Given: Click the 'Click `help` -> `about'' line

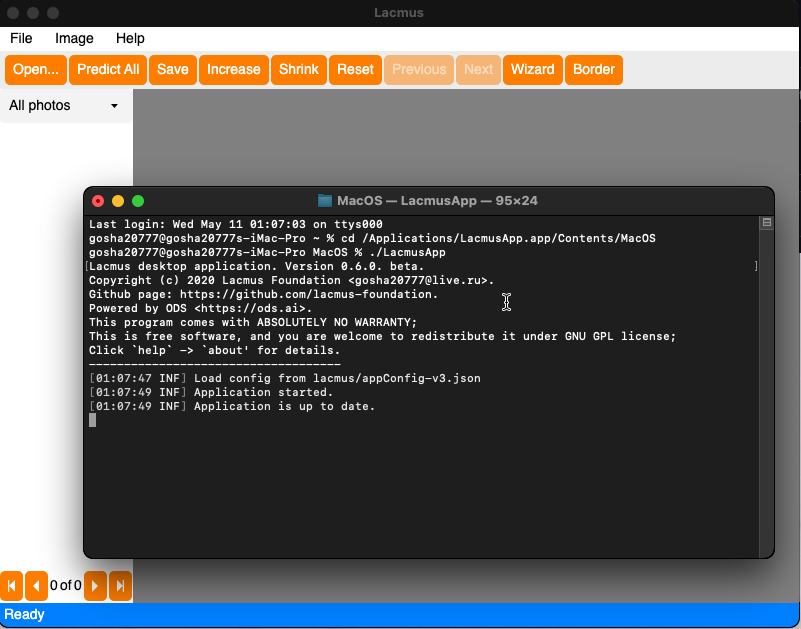Looking at the screenshot, I should [x=215, y=351].
